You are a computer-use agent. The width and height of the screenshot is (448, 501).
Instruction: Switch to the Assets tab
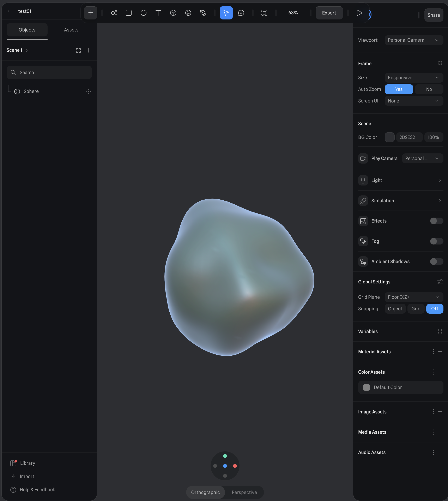pos(71,30)
